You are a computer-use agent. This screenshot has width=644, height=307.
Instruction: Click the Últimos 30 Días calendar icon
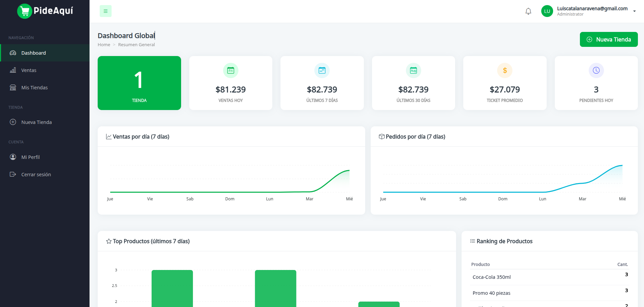tap(413, 71)
